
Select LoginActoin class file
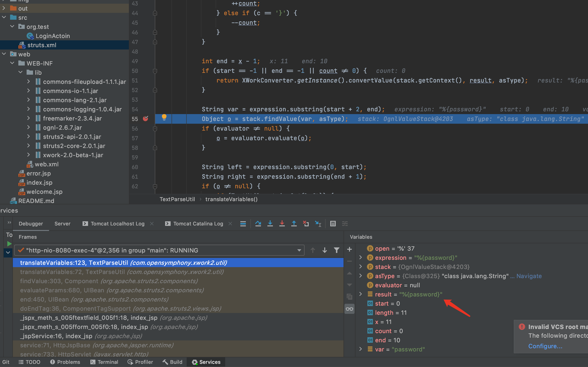(53, 36)
